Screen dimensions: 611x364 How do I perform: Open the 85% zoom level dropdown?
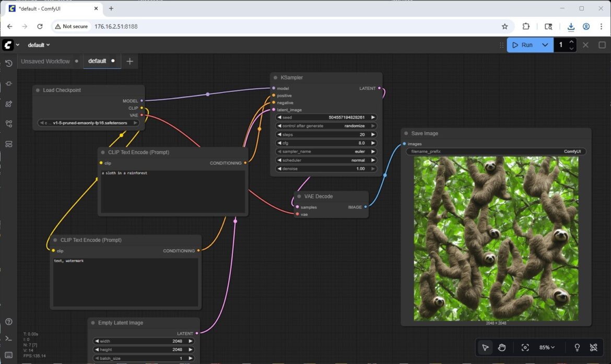[547, 347]
